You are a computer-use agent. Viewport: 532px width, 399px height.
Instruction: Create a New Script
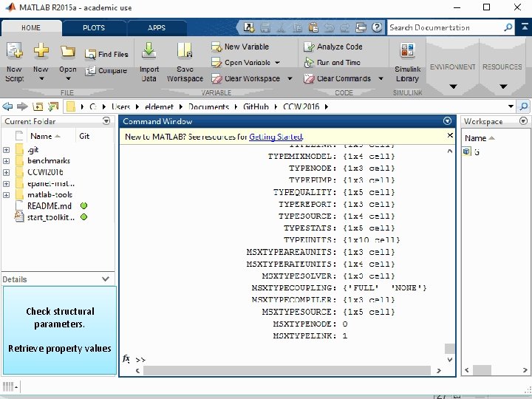point(15,62)
